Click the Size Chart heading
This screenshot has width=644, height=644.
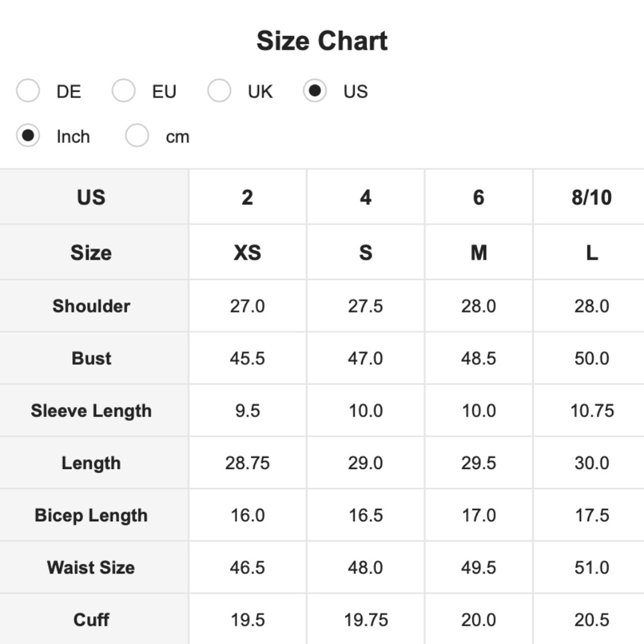pos(322,41)
